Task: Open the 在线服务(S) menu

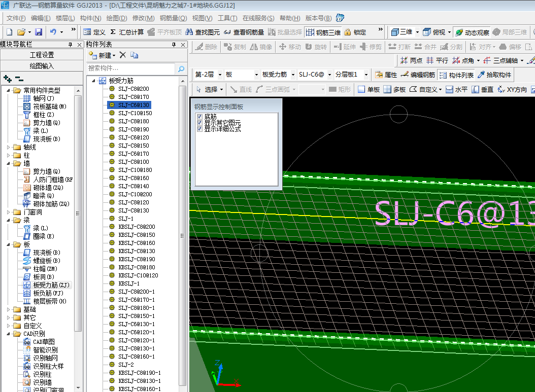Action: coord(258,18)
